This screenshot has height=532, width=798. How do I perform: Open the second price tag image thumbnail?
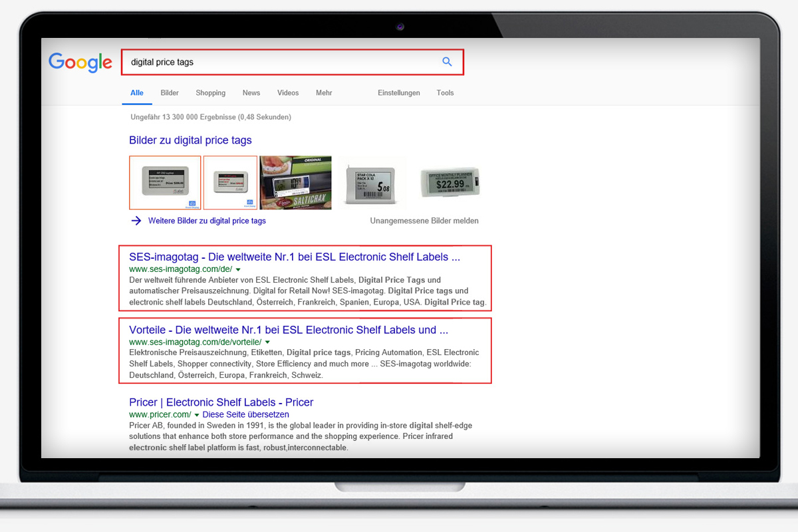pos(230,183)
